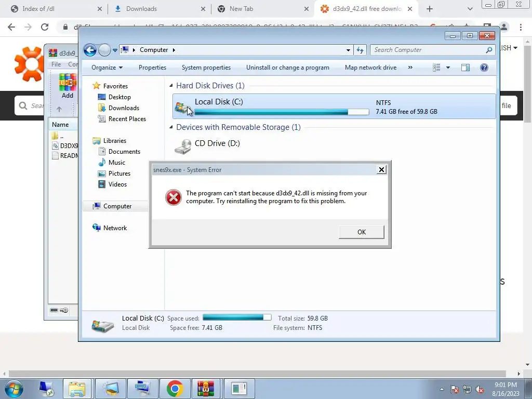Click the Computer breadcrumb in address bar
532x399 pixels.
pyautogui.click(x=154, y=50)
